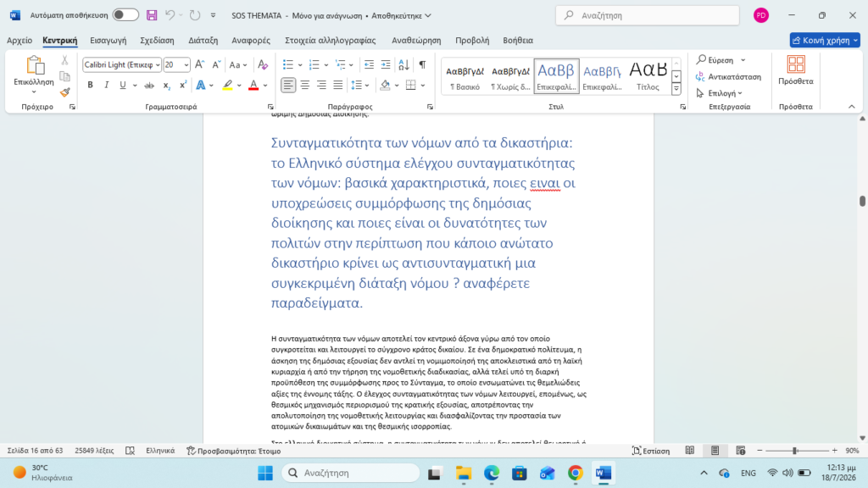Adjust the zoom slider handle

point(795,451)
